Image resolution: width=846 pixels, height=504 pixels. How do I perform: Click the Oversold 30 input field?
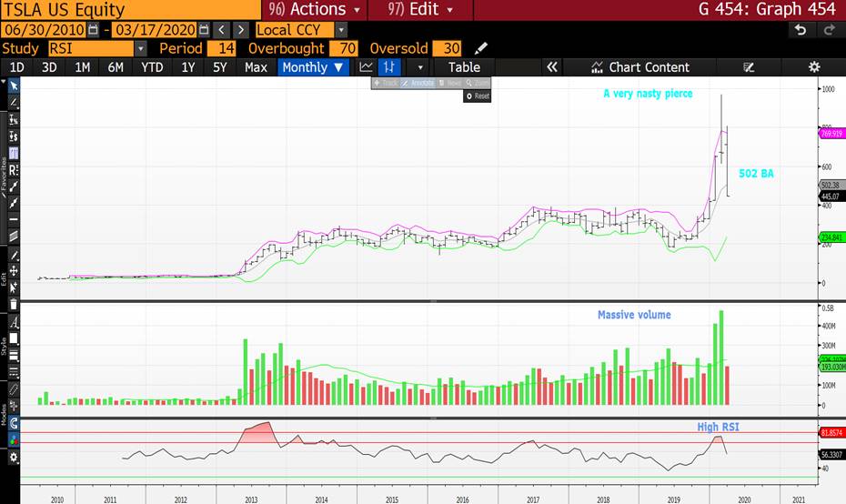point(447,48)
